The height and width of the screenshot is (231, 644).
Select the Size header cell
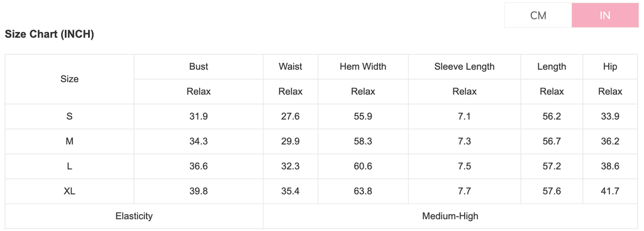[x=69, y=79]
